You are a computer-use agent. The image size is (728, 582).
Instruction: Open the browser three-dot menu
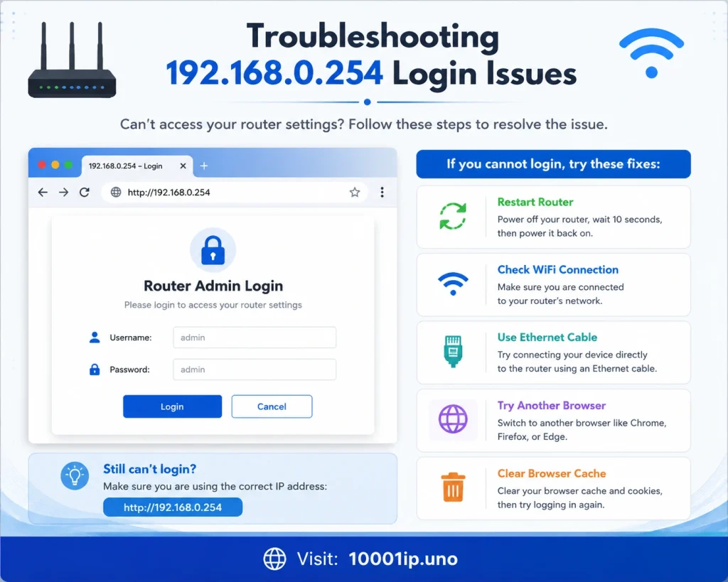[x=382, y=192]
